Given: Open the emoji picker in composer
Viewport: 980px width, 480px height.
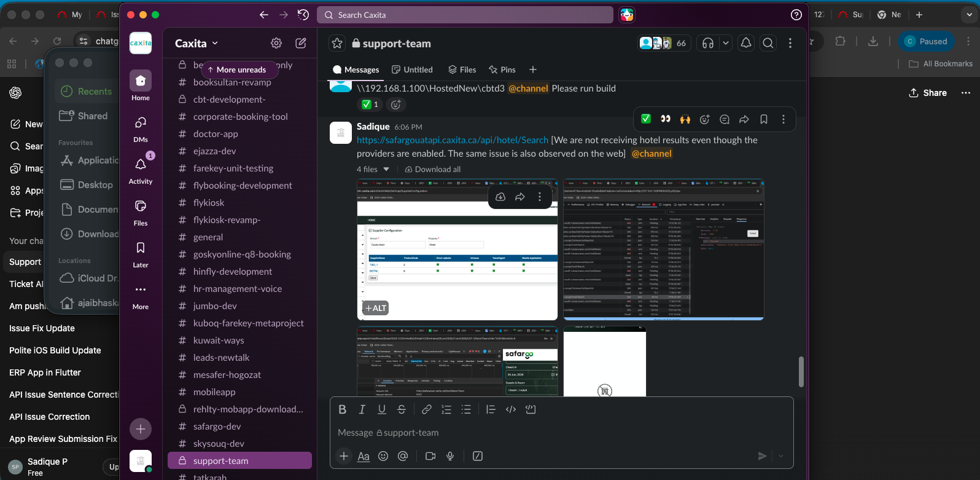Looking at the screenshot, I should [383, 456].
